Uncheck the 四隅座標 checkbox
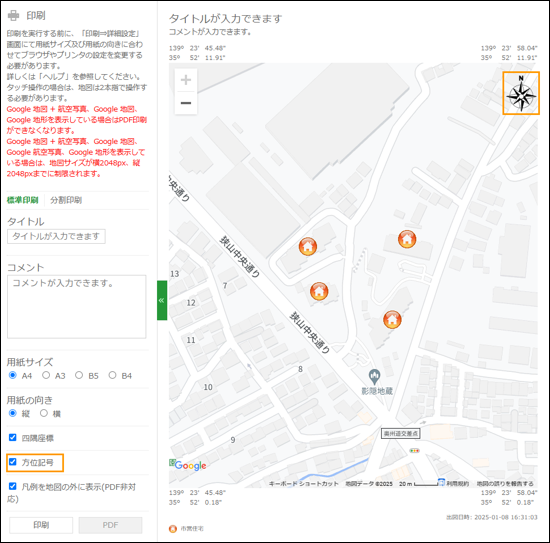This screenshot has height=543, width=550. click(13, 437)
